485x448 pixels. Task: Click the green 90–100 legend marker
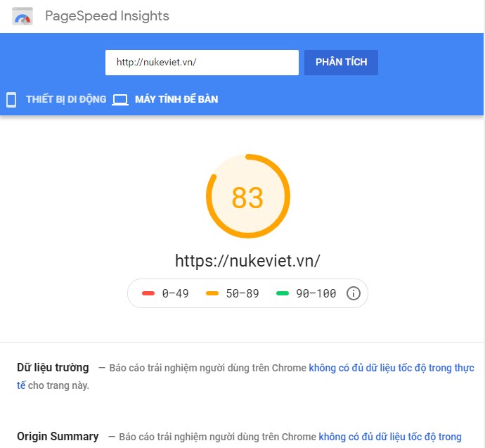[283, 293]
